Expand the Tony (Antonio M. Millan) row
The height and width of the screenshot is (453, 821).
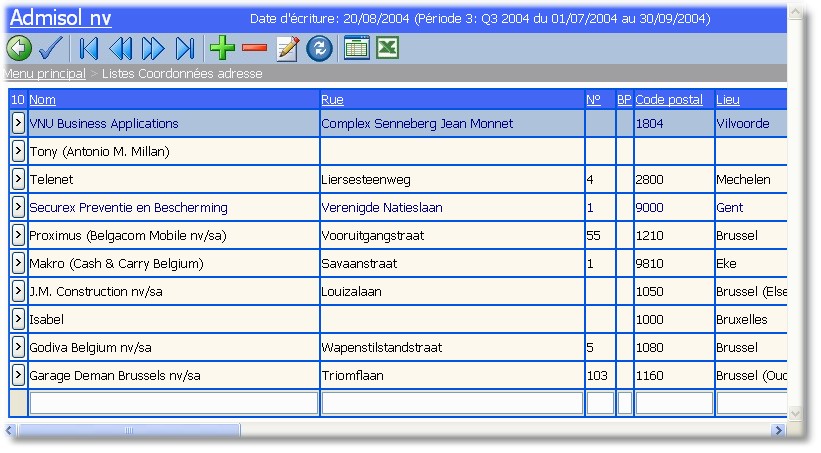tap(18, 151)
